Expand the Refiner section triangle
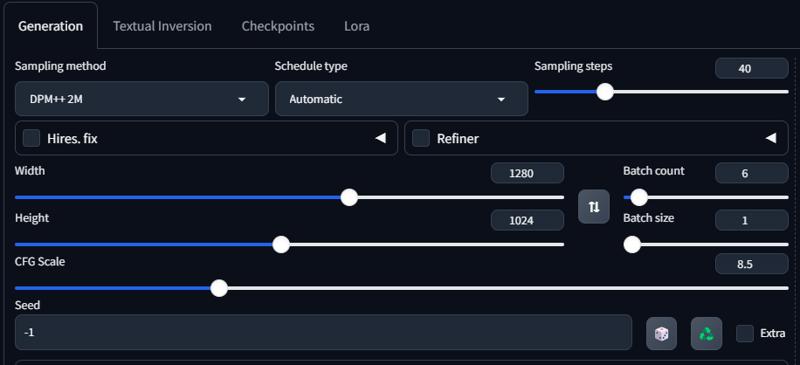 tap(771, 138)
